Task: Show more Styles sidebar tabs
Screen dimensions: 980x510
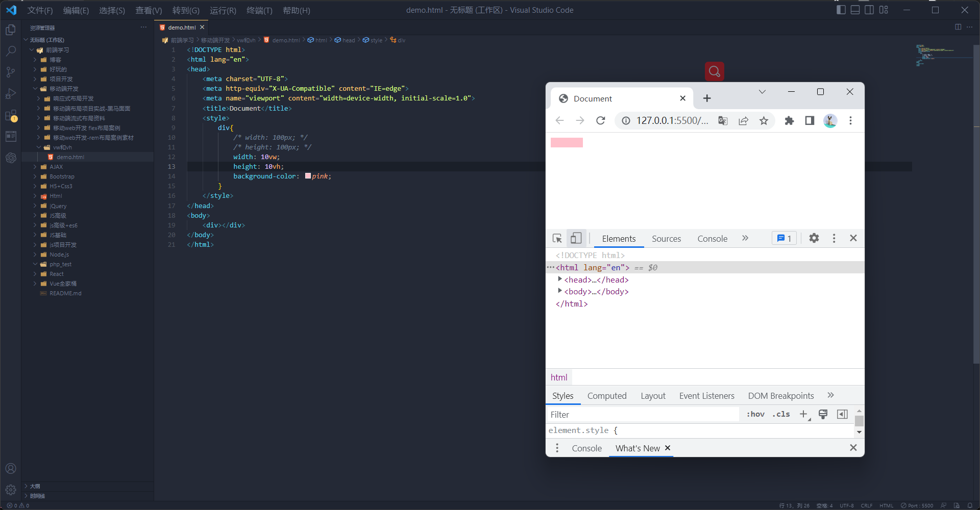Action: (830, 395)
